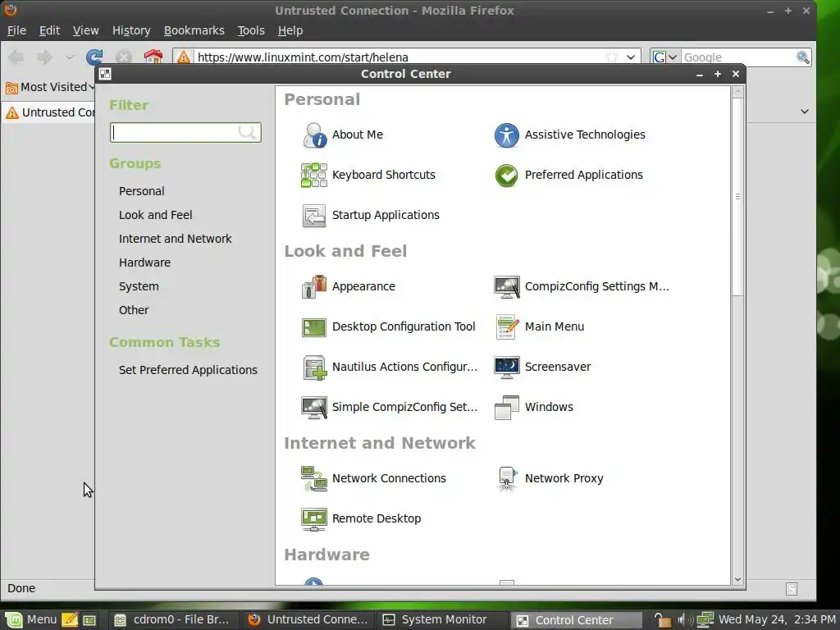
Task: Click Firefox forward arrow
Action: (44, 57)
